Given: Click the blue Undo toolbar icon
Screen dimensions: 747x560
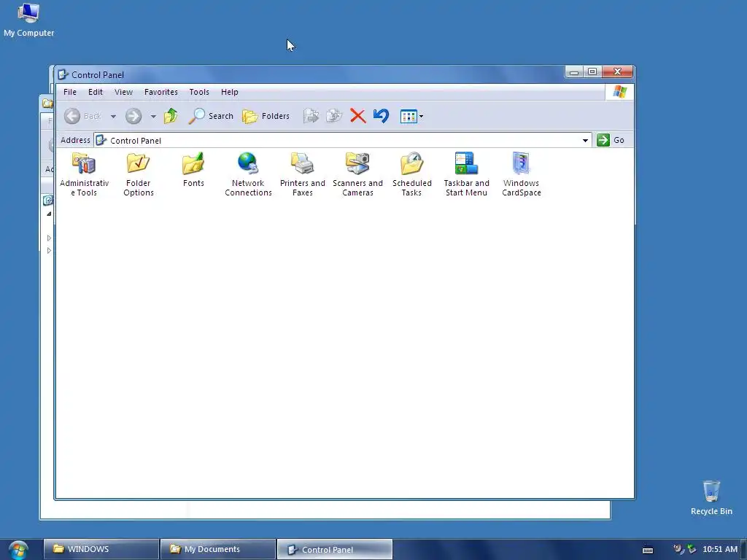Looking at the screenshot, I should pyautogui.click(x=381, y=116).
